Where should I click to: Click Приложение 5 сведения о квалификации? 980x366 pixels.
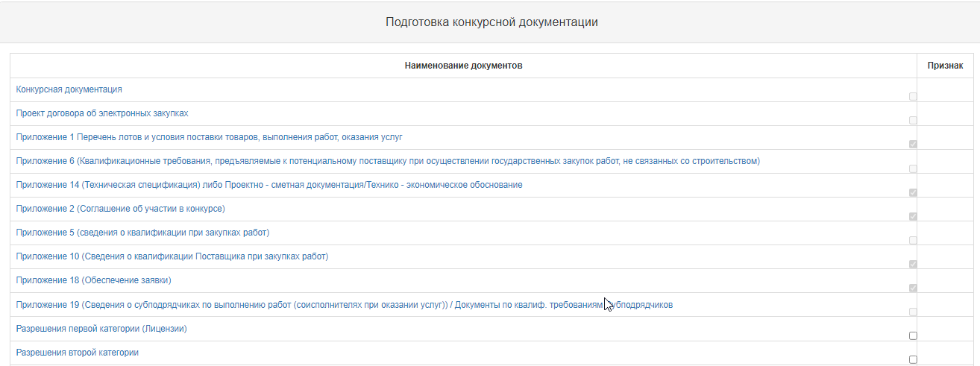click(x=143, y=233)
